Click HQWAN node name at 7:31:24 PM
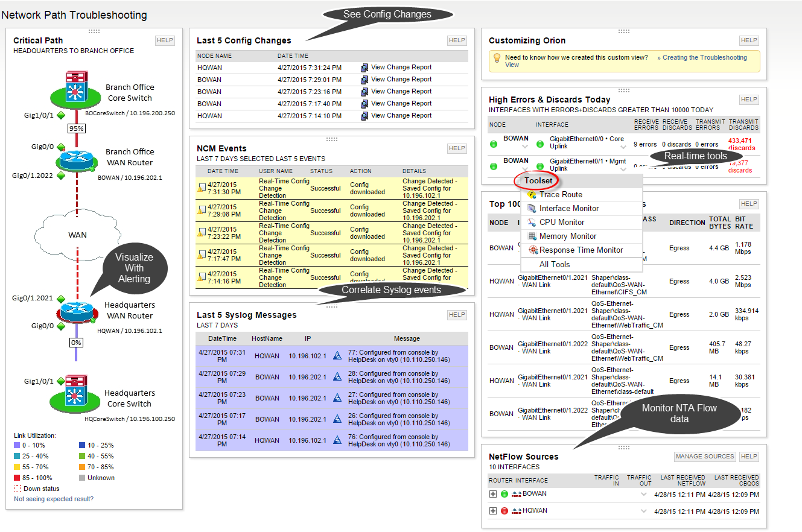 209,68
